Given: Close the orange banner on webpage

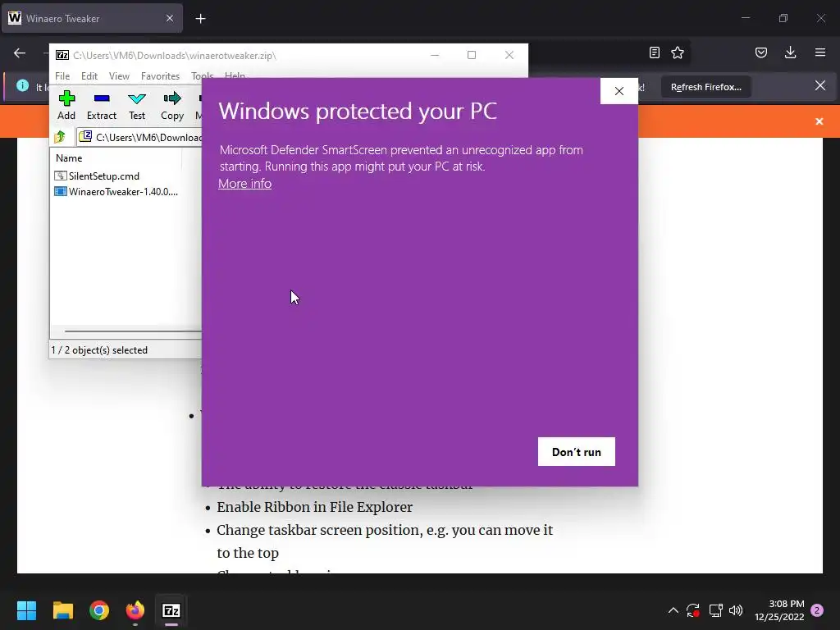Looking at the screenshot, I should pyautogui.click(x=819, y=121).
